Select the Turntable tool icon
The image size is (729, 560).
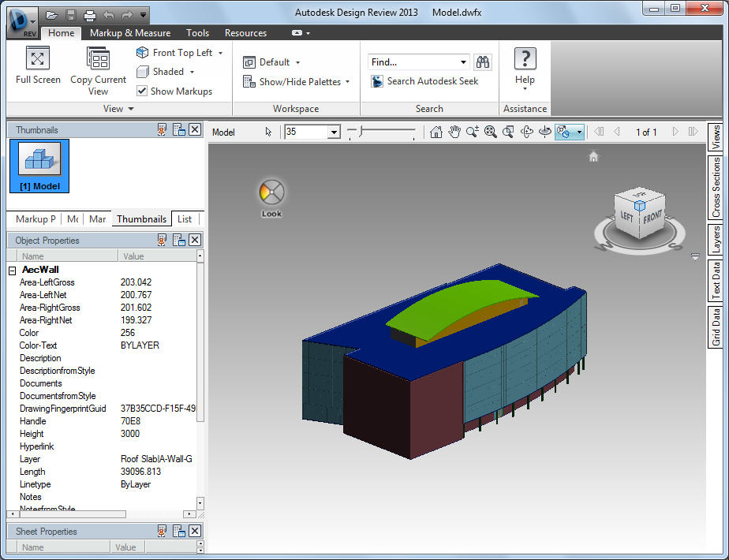click(x=545, y=132)
